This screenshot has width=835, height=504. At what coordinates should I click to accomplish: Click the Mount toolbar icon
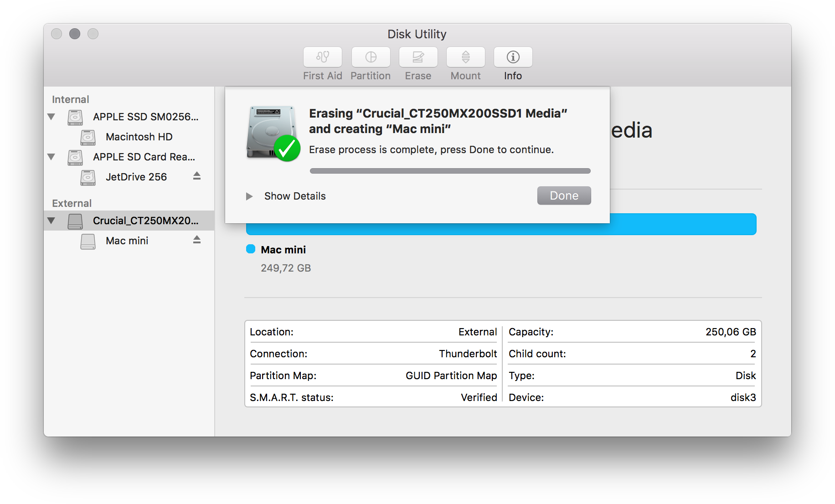coord(465,57)
